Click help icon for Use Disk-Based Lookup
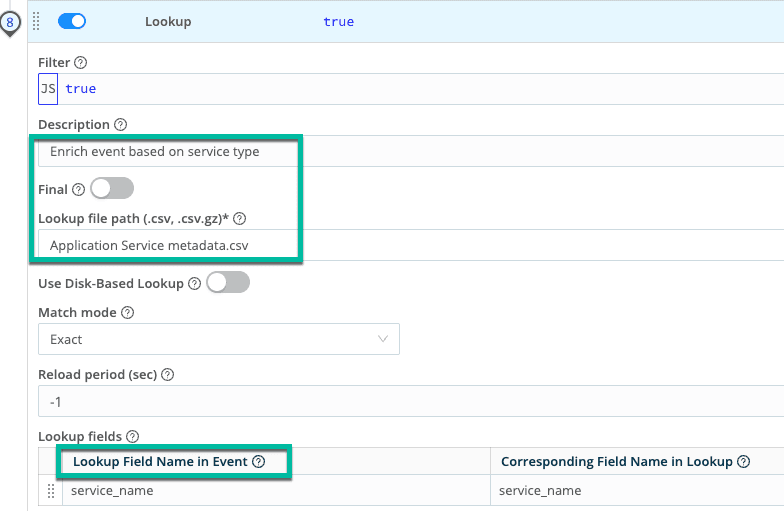 (195, 283)
